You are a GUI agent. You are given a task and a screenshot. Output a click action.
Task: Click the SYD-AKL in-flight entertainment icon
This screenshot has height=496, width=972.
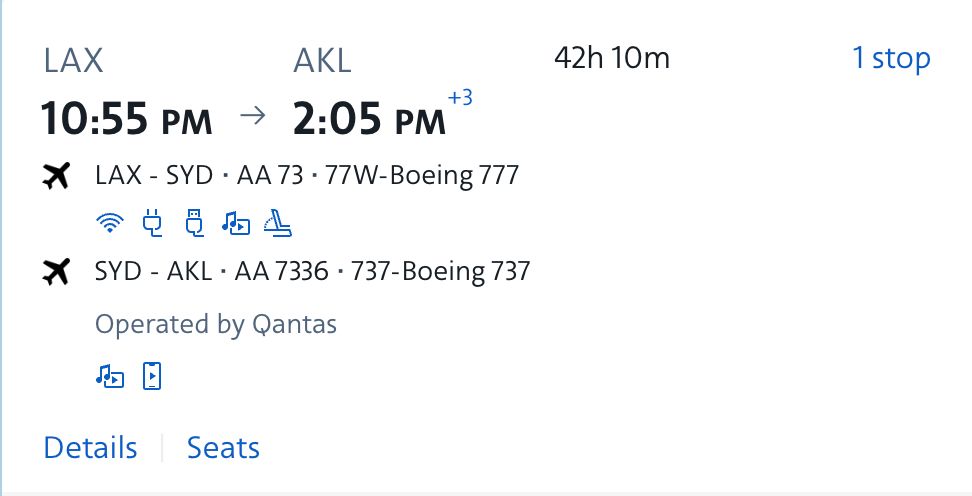click(x=110, y=376)
